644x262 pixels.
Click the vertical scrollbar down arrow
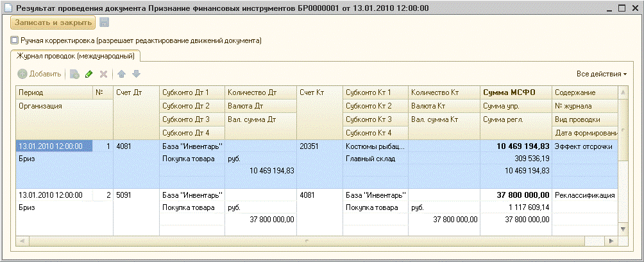622,229
